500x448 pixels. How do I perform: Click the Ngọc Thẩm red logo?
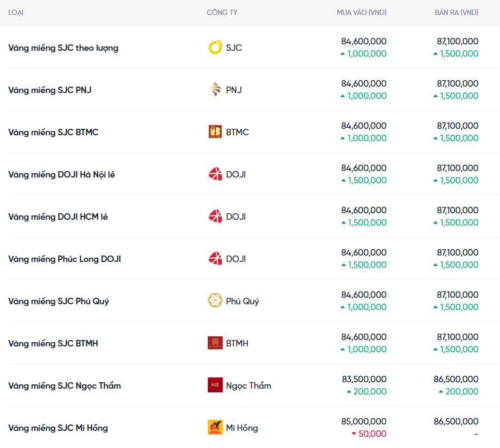(x=215, y=385)
